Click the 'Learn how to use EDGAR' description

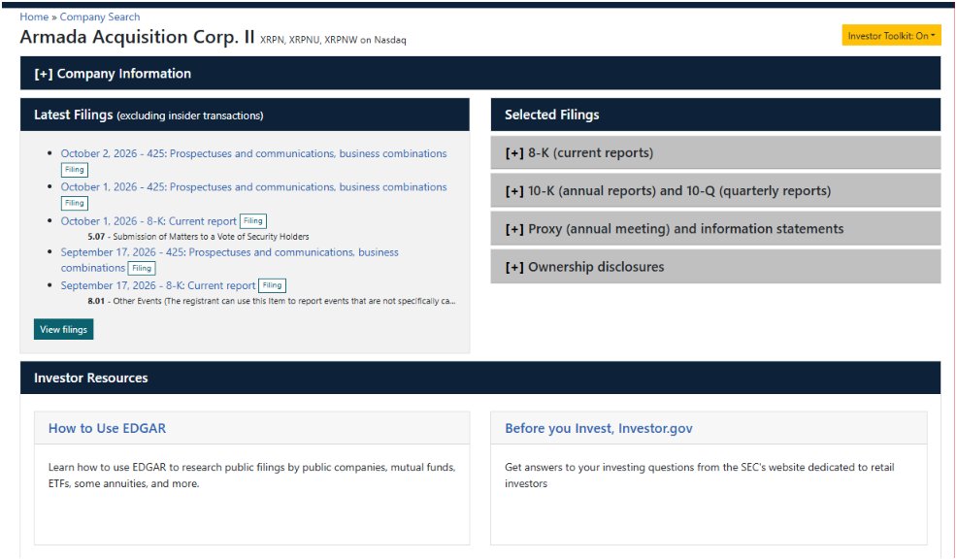252,476
